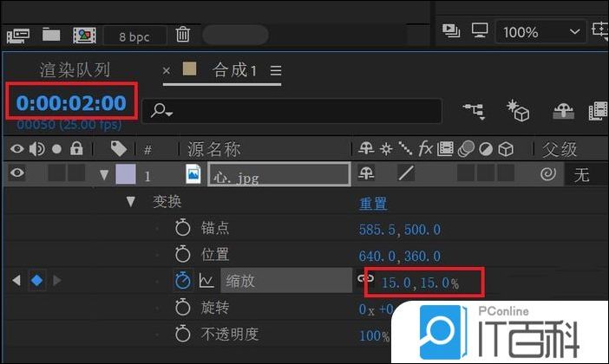Disable the 缩放 stopwatch

point(182,280)
